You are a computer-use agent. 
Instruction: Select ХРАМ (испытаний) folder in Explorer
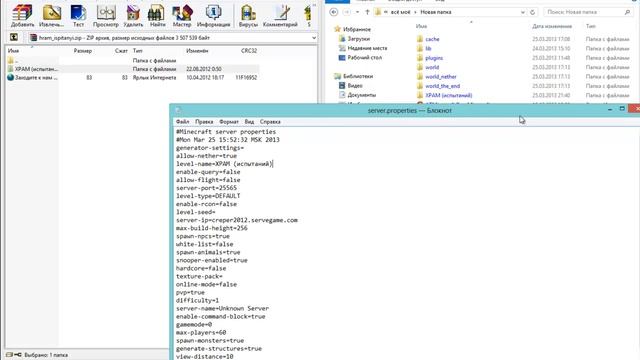point(444,96)
